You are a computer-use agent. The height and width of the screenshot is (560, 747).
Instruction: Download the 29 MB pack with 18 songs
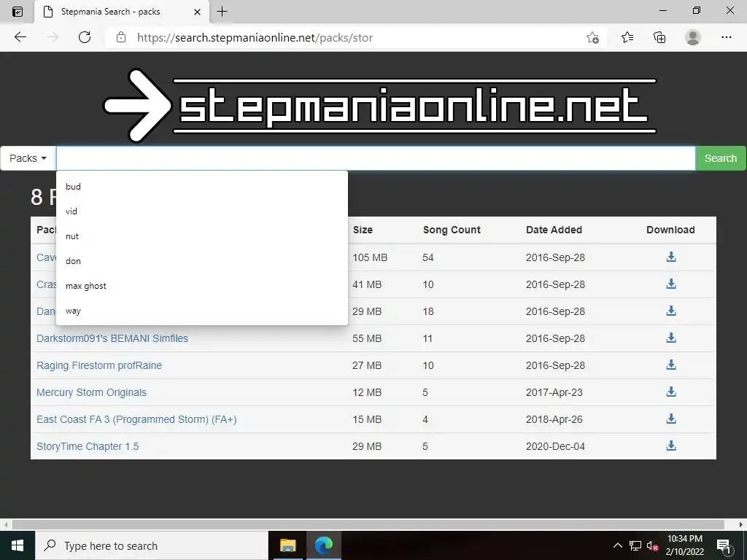click(x=671, y=311)
